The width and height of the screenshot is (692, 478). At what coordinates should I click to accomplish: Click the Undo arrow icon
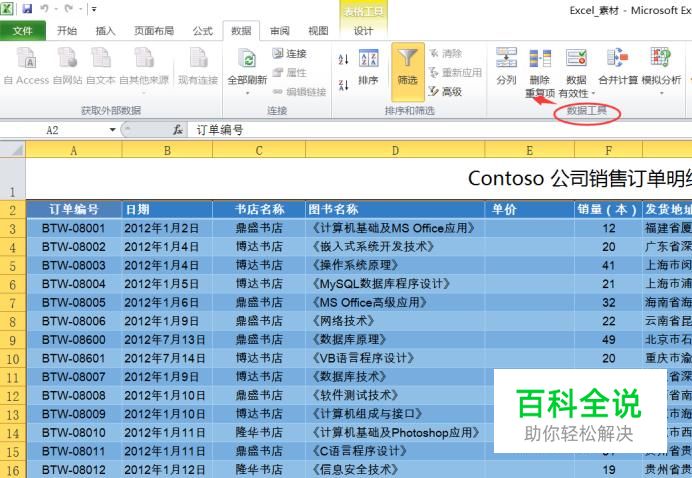pyautogui.click(x=44, y=8)
